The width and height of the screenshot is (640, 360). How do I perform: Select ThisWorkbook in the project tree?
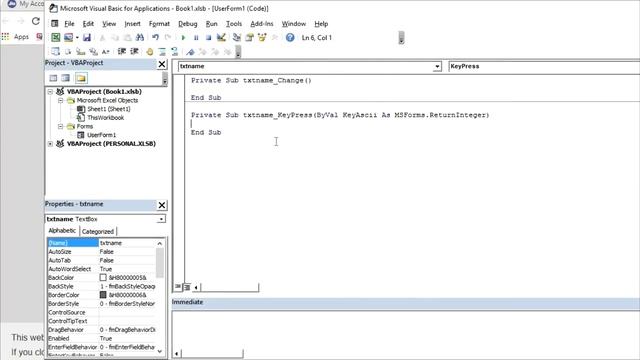pyautogui.click(x=105, y=118)
